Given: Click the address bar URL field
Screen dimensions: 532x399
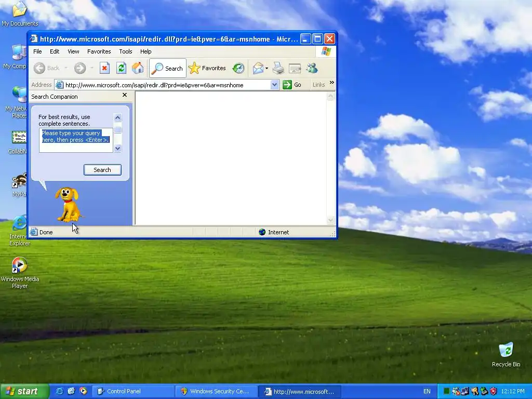Looking at the screenshot, I should click(x=167, y=85).
